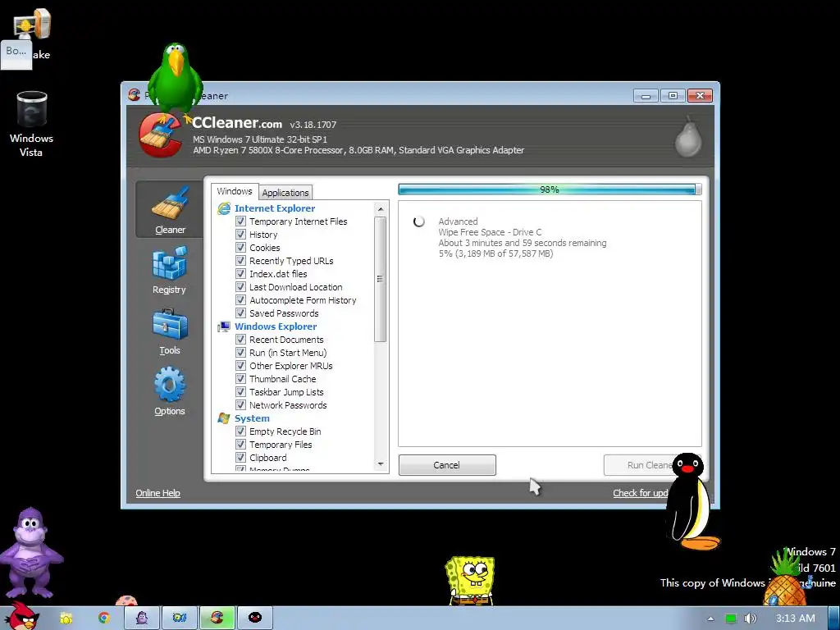Screen dimensions: 840x630
Task: Disable Index.dat files cleaning
Action: (x=240, y=274)
